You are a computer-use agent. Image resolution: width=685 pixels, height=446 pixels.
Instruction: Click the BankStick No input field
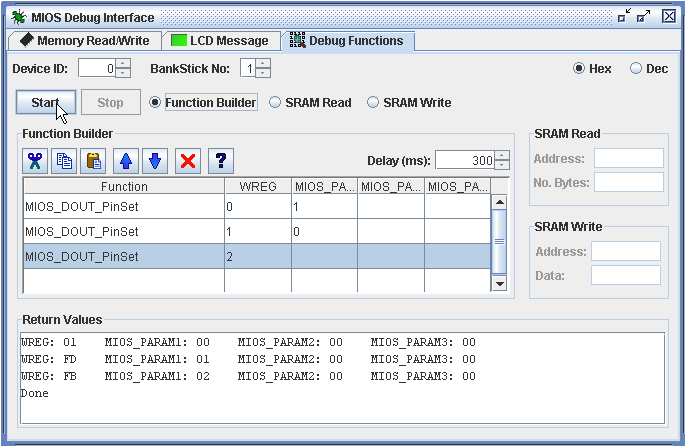[x=248, y=69]
